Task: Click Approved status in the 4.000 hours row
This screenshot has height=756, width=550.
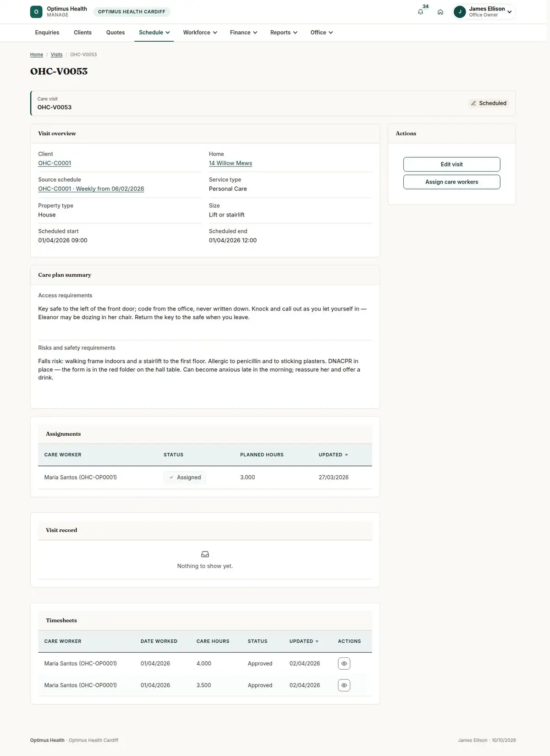Action: coord(260,663)
